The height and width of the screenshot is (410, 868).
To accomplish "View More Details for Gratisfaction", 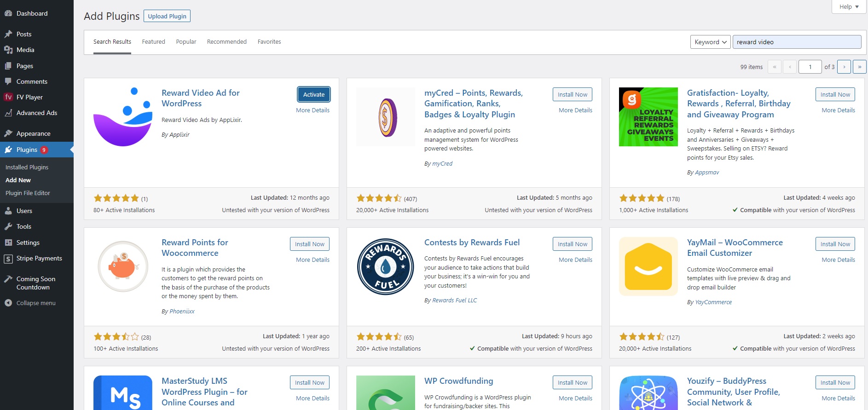I will click(838, 110).
